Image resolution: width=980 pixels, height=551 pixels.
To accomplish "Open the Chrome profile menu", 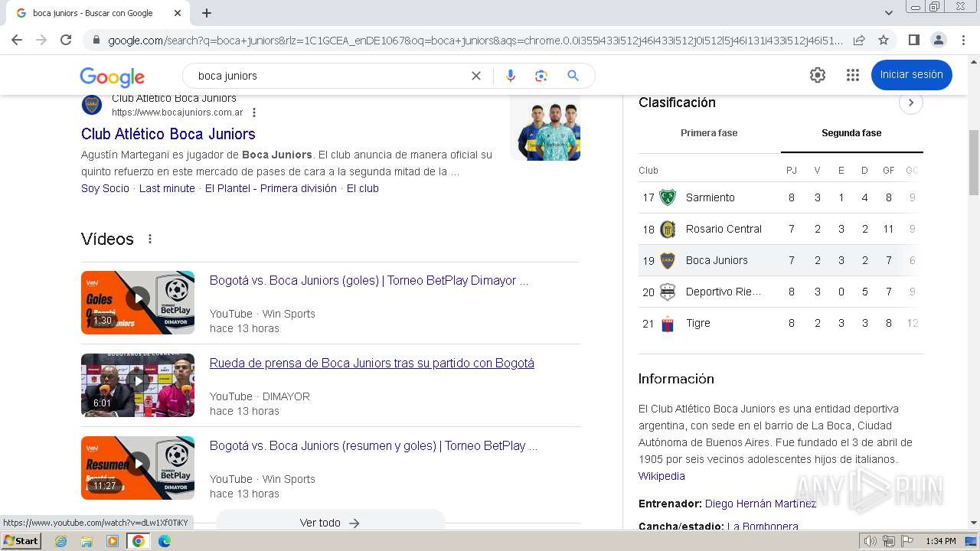I will [x=939, y=40].
